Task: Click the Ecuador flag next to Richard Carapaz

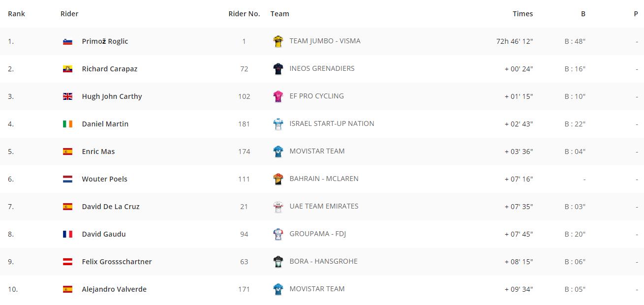Action: pos(68,69)
